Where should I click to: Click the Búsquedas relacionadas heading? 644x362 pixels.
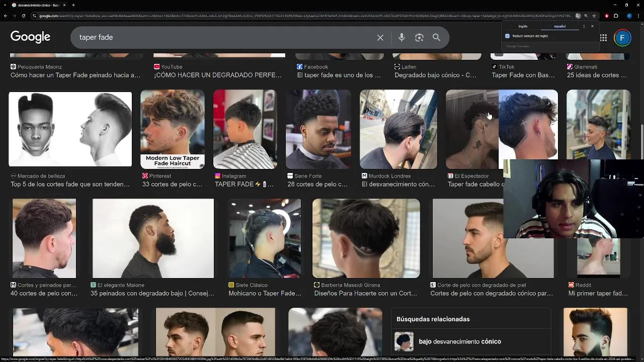[433, 319]
